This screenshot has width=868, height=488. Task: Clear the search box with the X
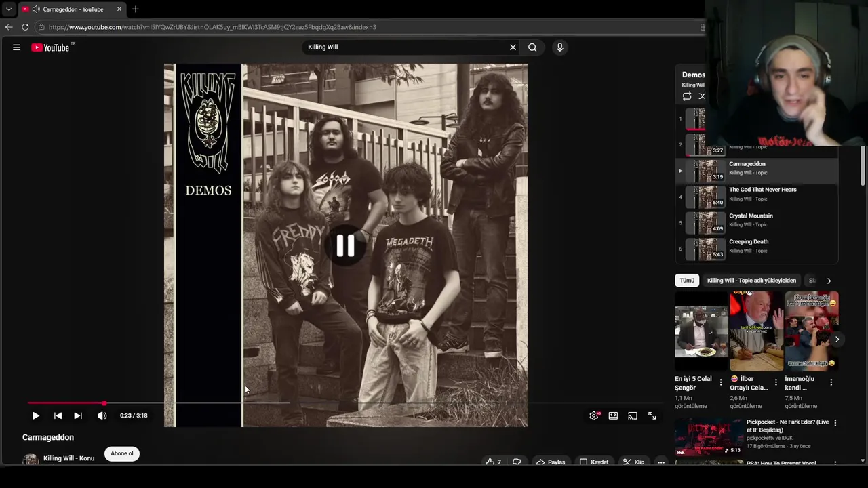click(x=513, y=47)
